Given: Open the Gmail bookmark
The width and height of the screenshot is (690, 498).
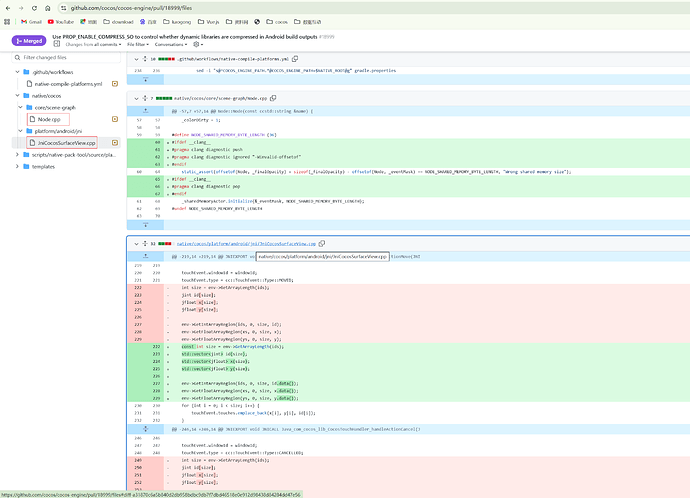Looking at the screenshot, I should coord(31,22).
